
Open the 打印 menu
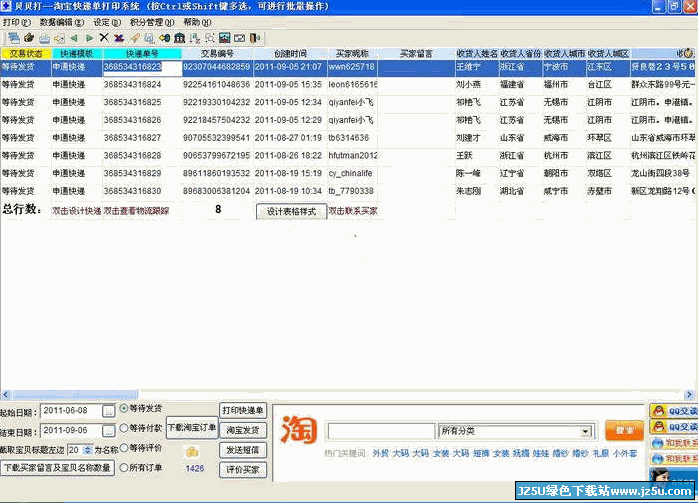(x=12, y=21)
